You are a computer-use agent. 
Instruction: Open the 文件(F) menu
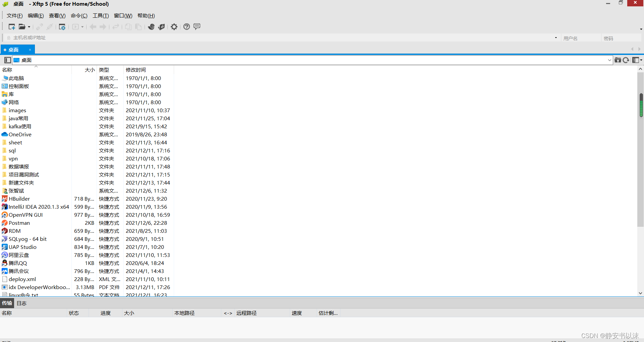(x=15, y=16)
